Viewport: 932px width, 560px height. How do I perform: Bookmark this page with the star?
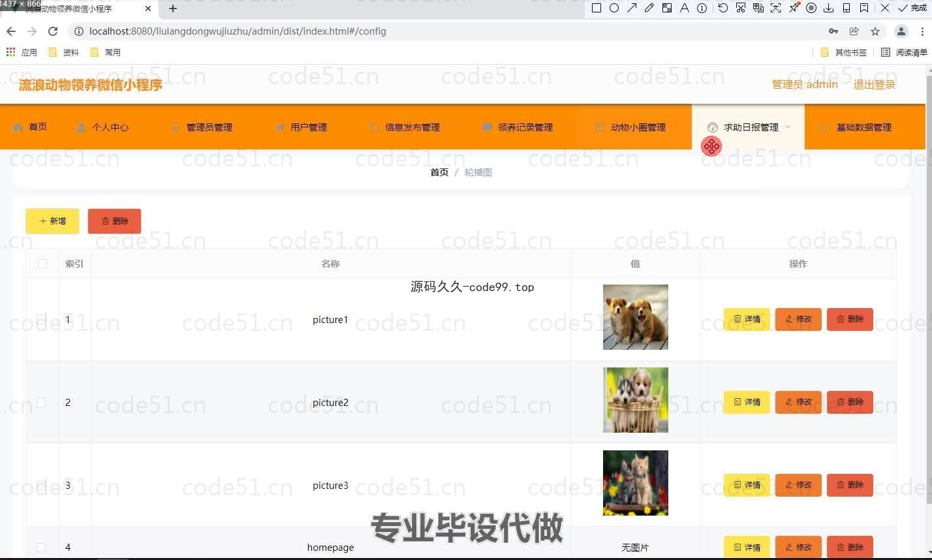[875, 31]
